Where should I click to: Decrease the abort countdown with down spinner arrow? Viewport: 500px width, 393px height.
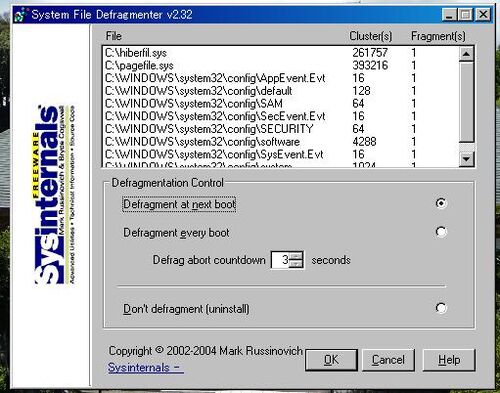click(296, 264)
